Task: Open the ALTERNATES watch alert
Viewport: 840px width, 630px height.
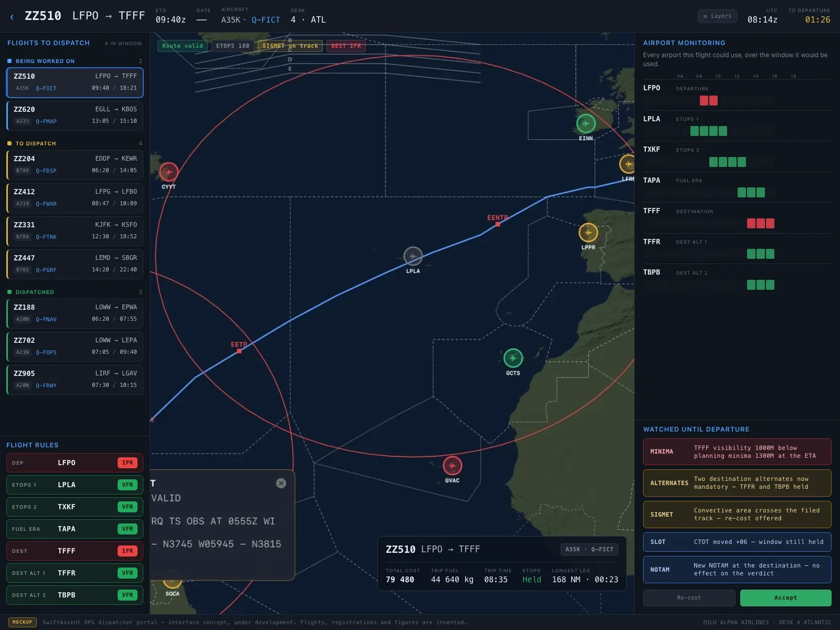Action: [x=737, y=483]
